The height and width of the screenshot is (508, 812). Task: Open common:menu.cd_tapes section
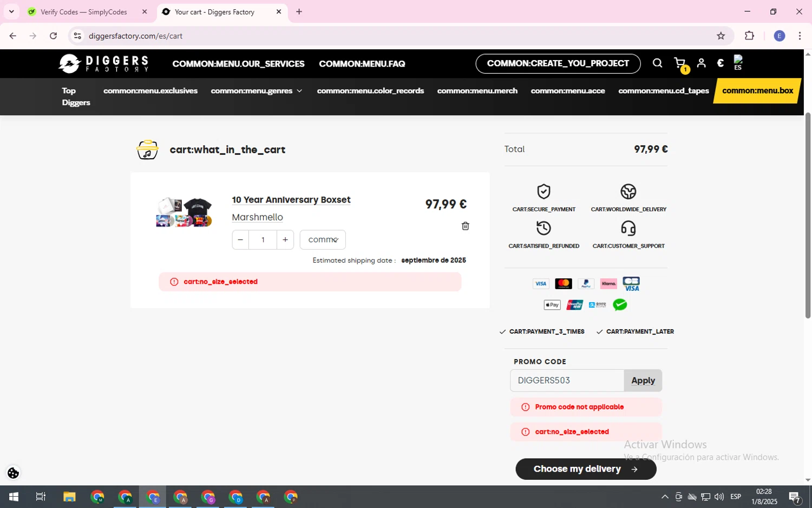click(663, 90)
